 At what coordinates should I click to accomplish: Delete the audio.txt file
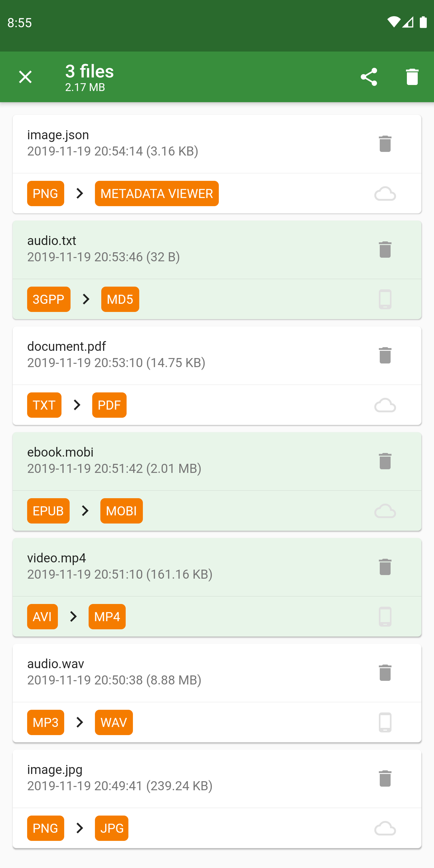coord(385,250)
